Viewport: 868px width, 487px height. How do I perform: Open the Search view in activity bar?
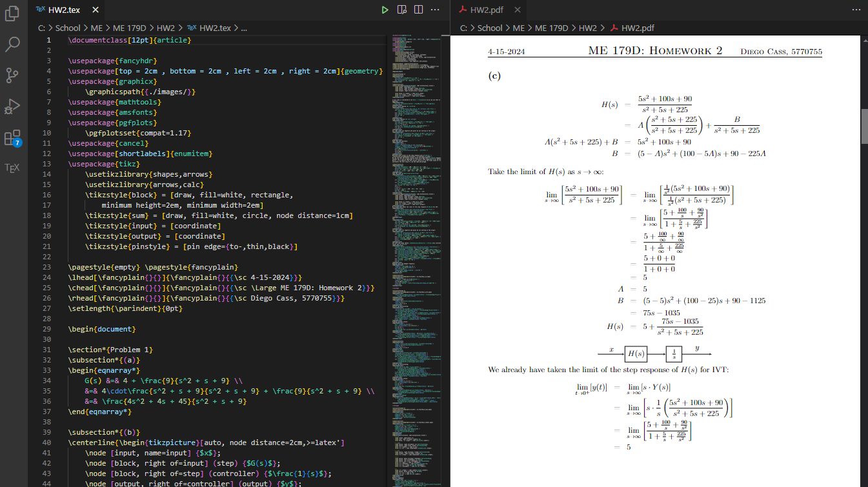pyautogui.click(x=12, y=45)
